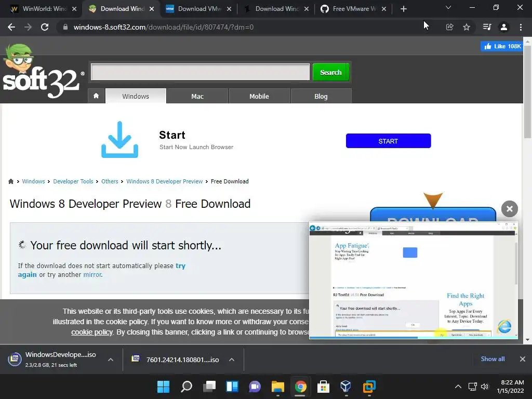Open the network tray icon
The height and width of the screenshot is (399, 532).
[472, 387]
